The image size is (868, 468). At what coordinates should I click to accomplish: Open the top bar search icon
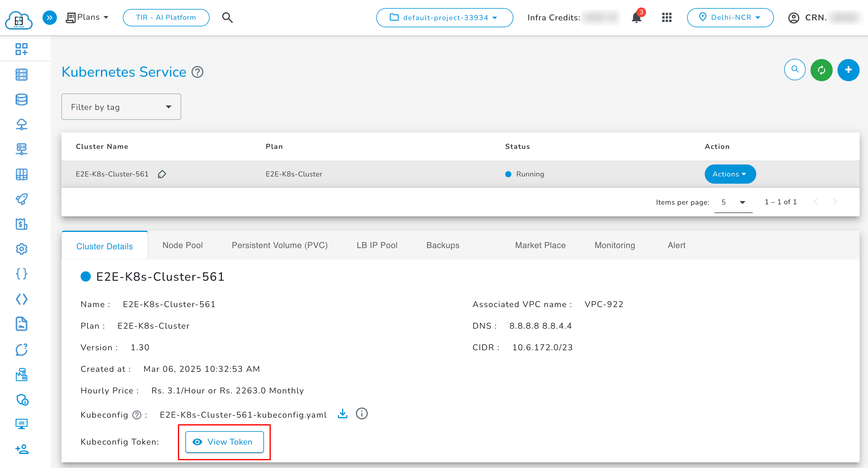point(227,18)
